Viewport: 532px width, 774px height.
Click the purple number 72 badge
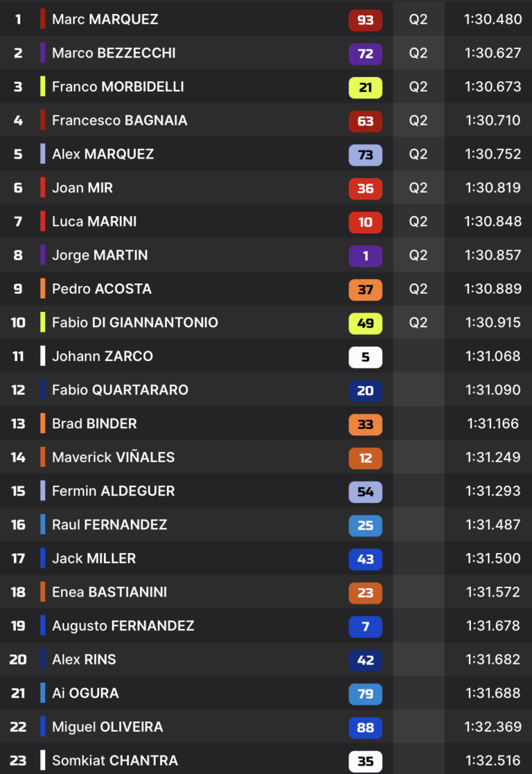pyautogui.click(x=365, y=53)
